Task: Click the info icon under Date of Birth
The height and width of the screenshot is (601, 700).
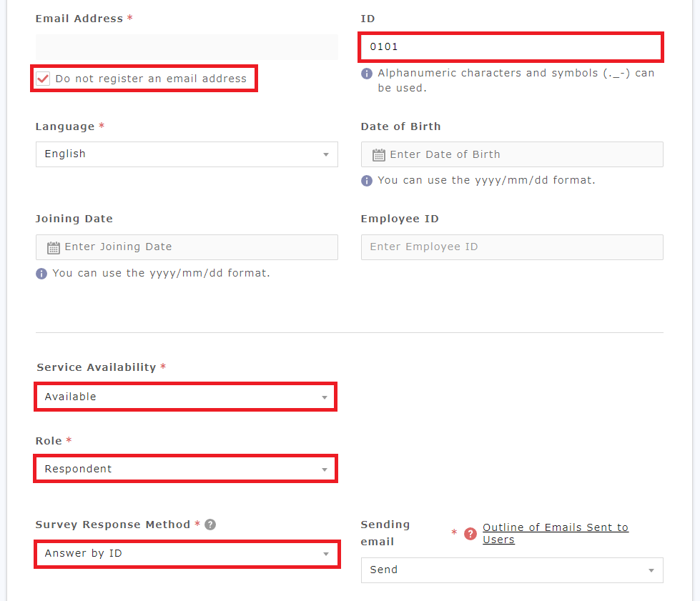Action: [x=367, y=181]
